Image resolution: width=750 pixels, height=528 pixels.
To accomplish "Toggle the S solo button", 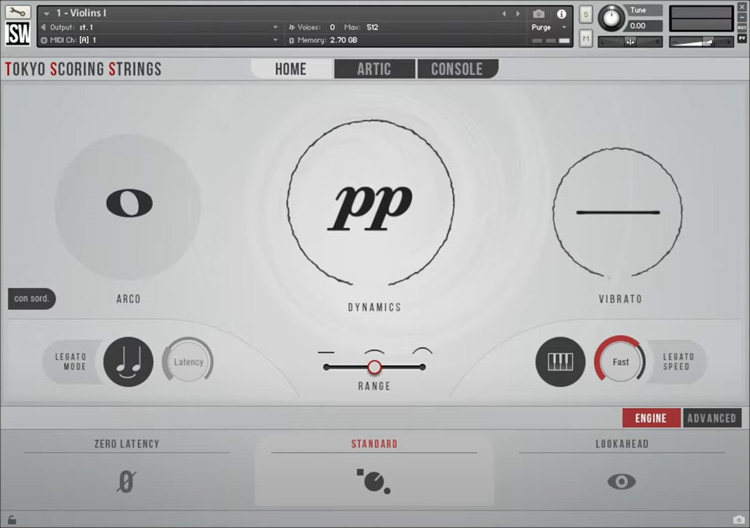I will 586,14.
